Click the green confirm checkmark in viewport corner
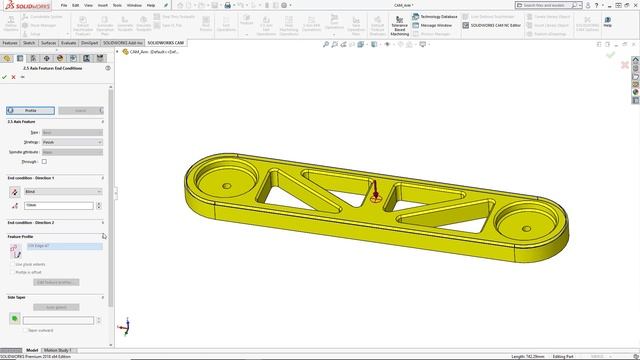 tap(611, 55)
